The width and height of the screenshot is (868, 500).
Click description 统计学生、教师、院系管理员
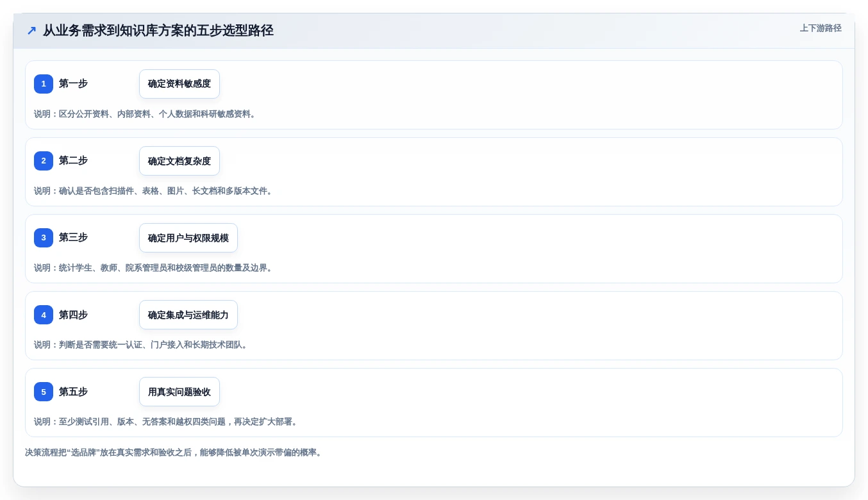coord(155,268)
